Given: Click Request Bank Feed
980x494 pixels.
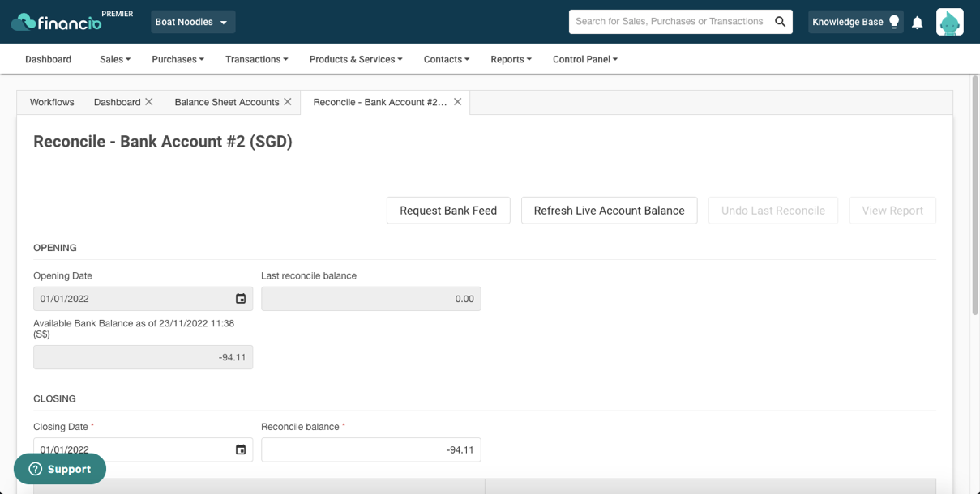Looking at the screenshot, I should pos(448,210).
